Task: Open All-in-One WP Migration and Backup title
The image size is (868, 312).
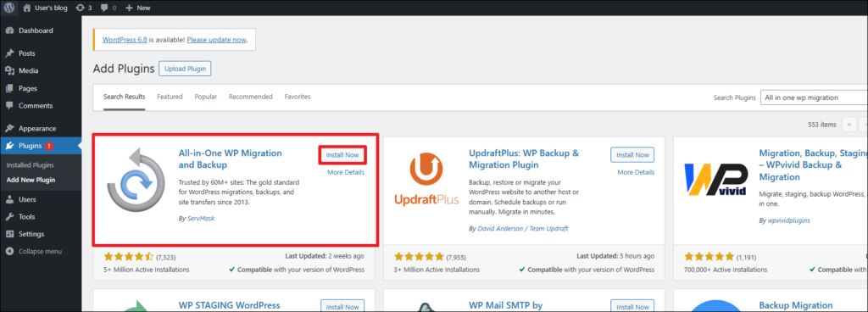Action: click(231, 159)
